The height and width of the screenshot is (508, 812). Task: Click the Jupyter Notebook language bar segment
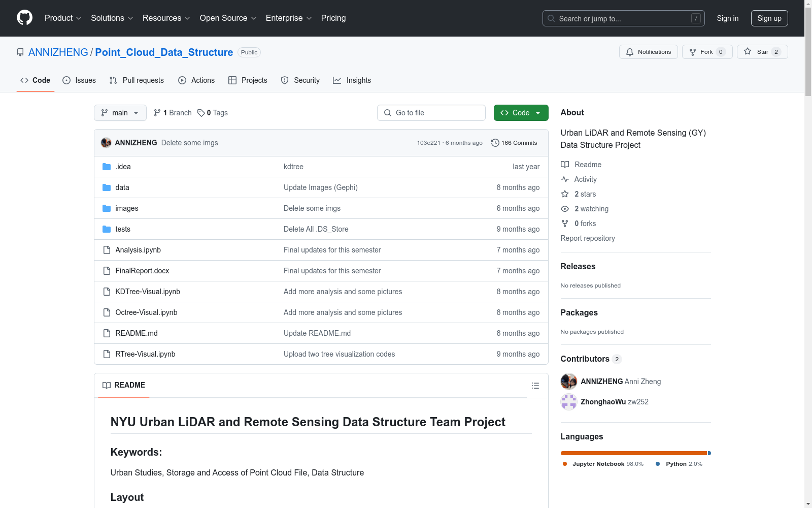coord(634,453)
